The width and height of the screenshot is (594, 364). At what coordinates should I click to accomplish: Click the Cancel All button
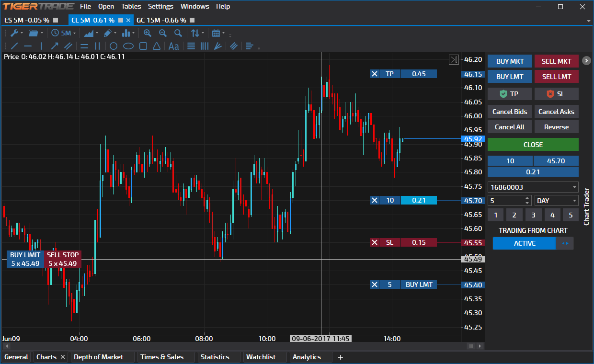coord(509,126)
